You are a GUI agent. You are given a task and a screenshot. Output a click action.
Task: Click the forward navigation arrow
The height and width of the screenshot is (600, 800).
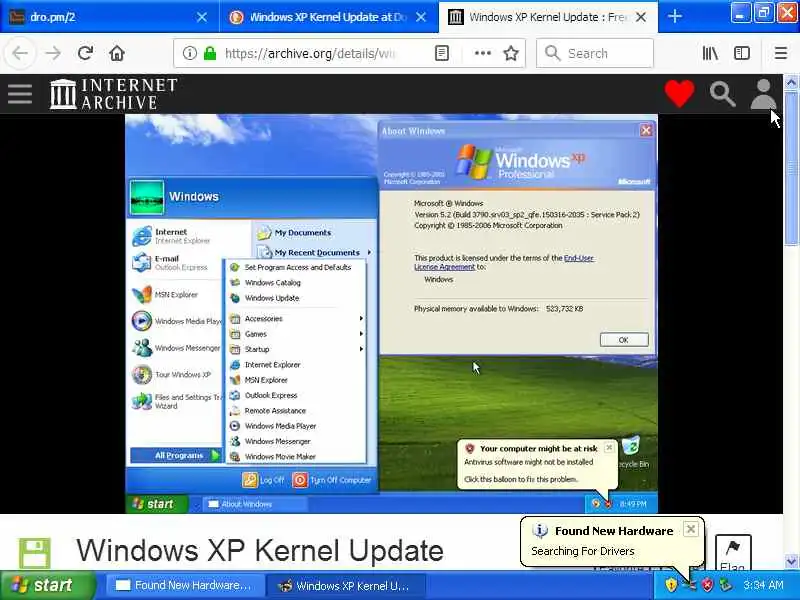tap(53, 53)
